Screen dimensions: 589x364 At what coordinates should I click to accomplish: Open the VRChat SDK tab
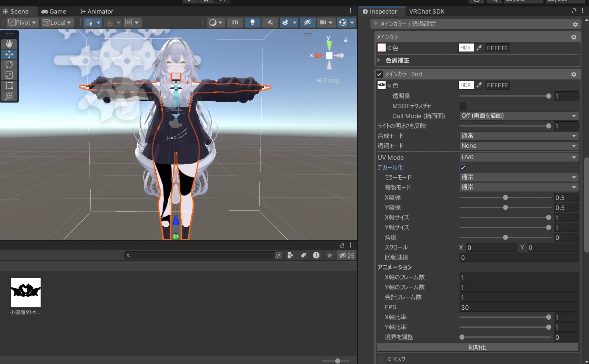(x=427, y=11)
